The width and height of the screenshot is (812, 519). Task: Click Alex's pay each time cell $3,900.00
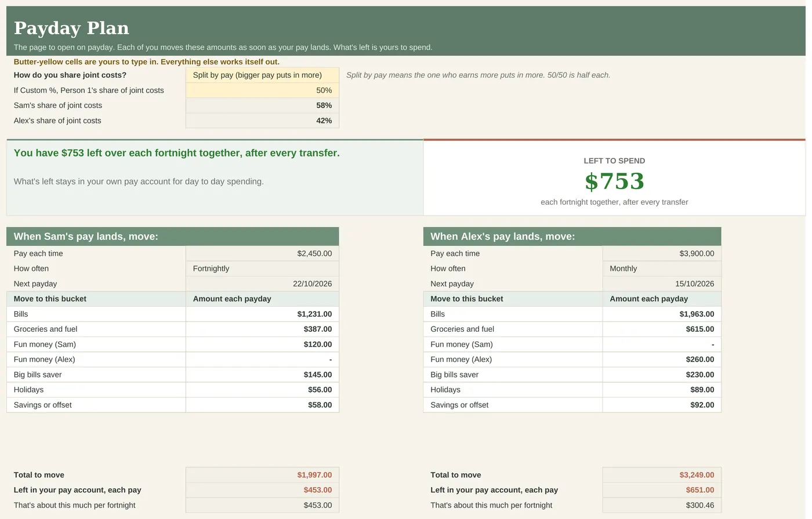662,253
